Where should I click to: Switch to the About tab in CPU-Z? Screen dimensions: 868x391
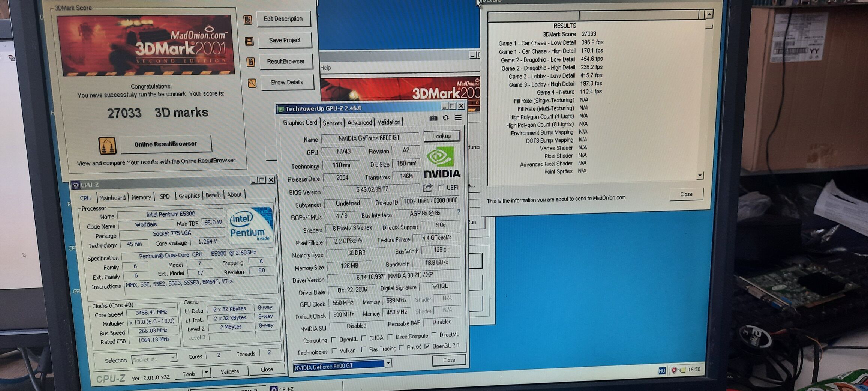[234, 195]
